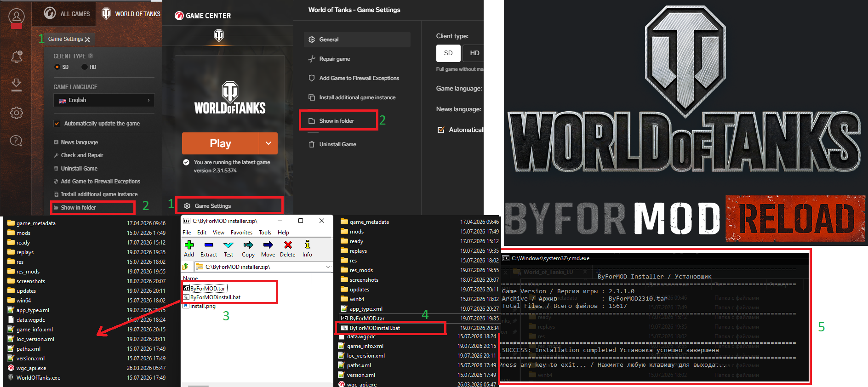Click the SUCCESS: Installation completed line in cmd

coord(610,350)
